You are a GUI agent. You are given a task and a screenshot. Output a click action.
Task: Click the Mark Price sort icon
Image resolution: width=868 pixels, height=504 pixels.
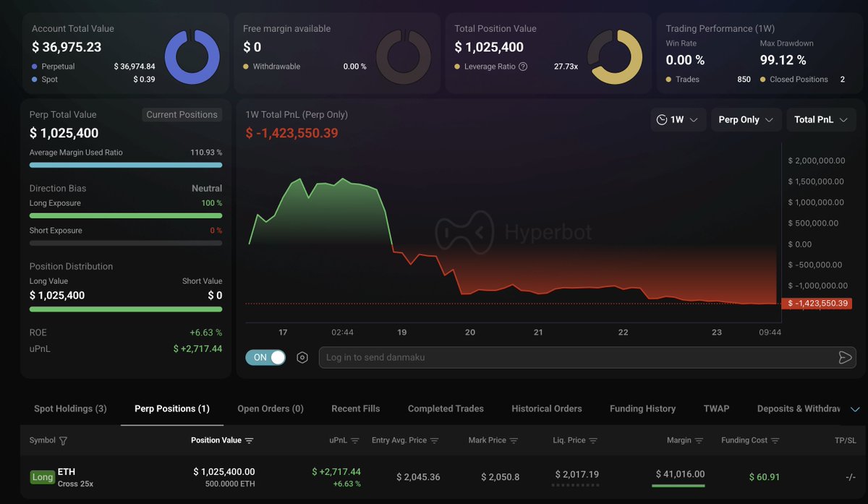point(514,440)
